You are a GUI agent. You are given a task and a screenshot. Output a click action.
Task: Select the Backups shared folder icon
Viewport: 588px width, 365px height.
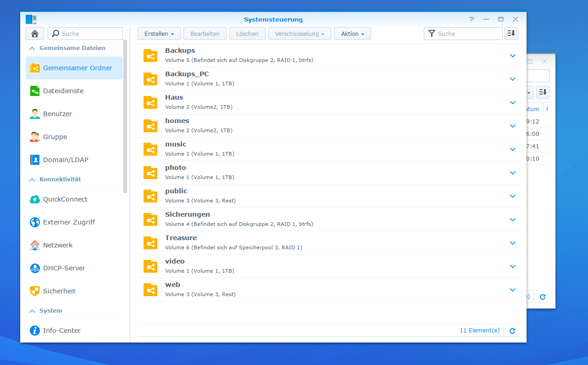pos(150,56)
